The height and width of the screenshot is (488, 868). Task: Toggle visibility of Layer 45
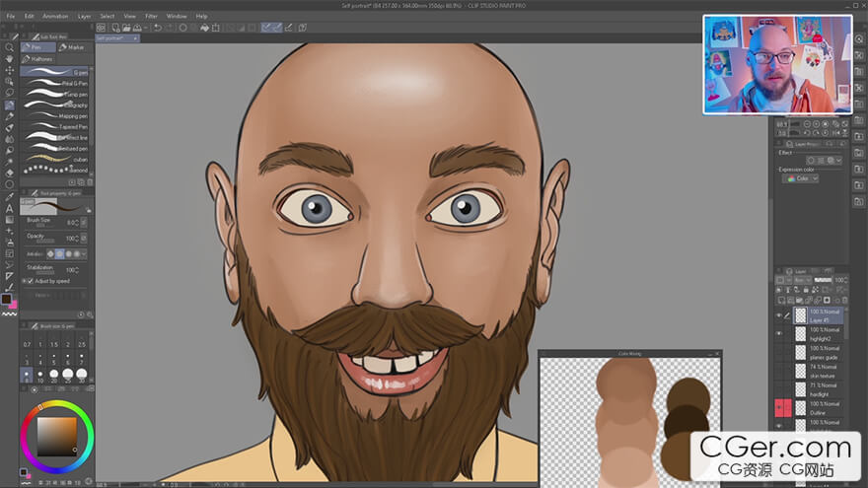[779, 315]
